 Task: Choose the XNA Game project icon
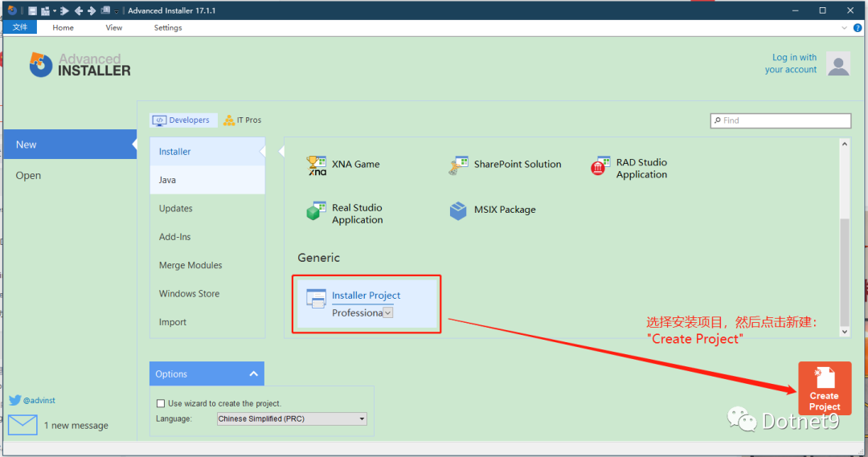coord(317,165)
